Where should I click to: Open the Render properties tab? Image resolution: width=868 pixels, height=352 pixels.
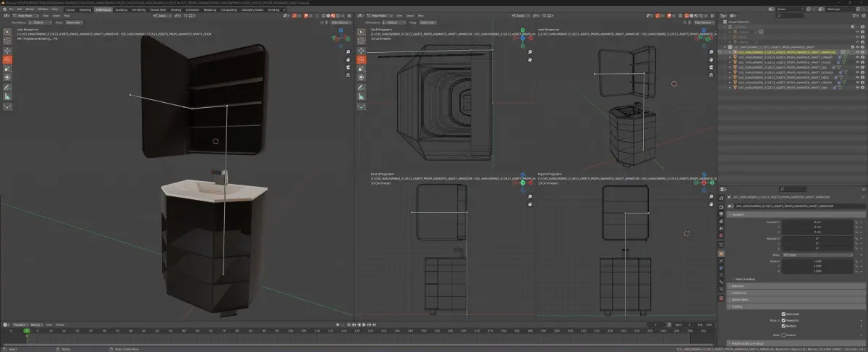click(x=721, y=206)
